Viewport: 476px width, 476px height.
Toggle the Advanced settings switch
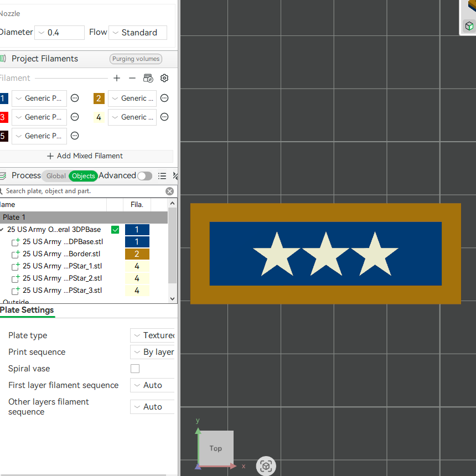145,176
